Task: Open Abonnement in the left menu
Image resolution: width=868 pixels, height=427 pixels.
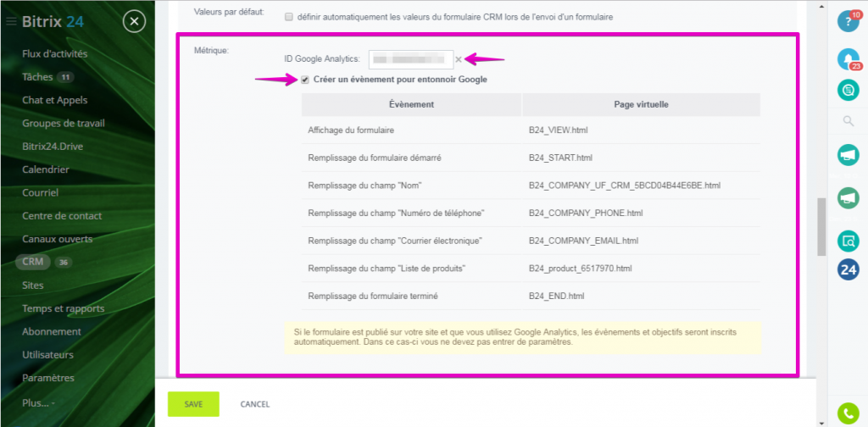Action: pos(52,332)
